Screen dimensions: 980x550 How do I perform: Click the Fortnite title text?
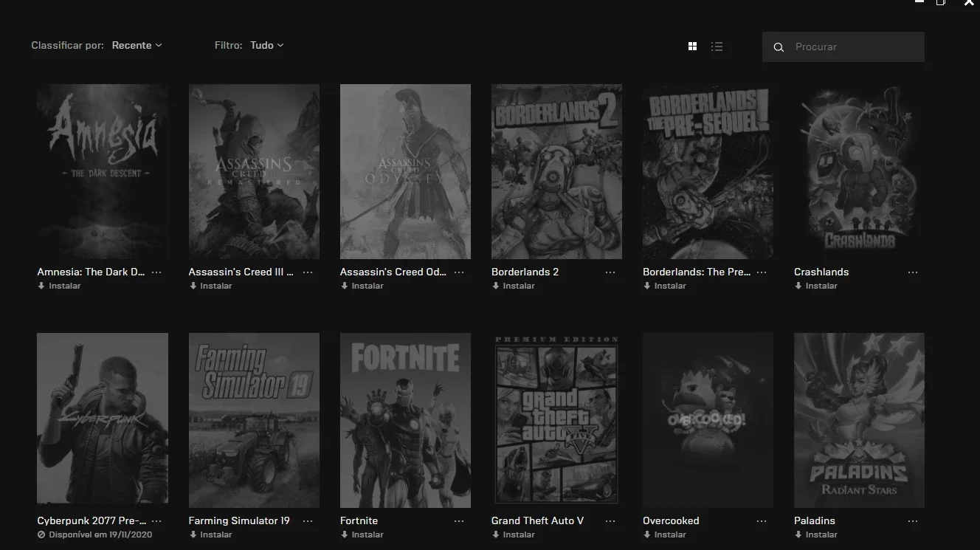coord(359,520)
